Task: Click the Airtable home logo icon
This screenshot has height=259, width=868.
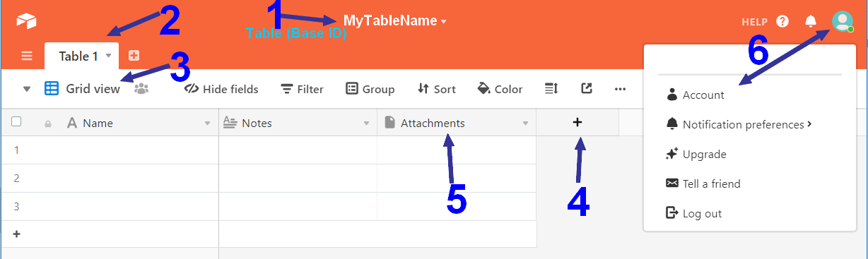Action: click(27, 20)
